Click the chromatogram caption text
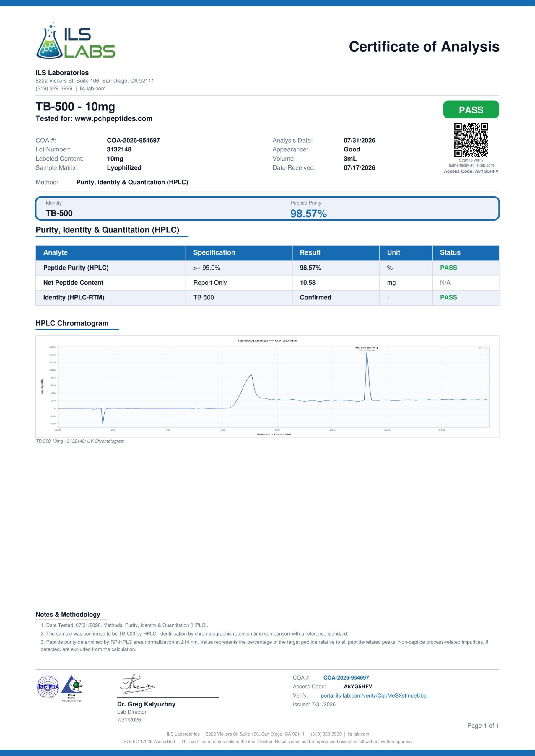 pos(80,441)
